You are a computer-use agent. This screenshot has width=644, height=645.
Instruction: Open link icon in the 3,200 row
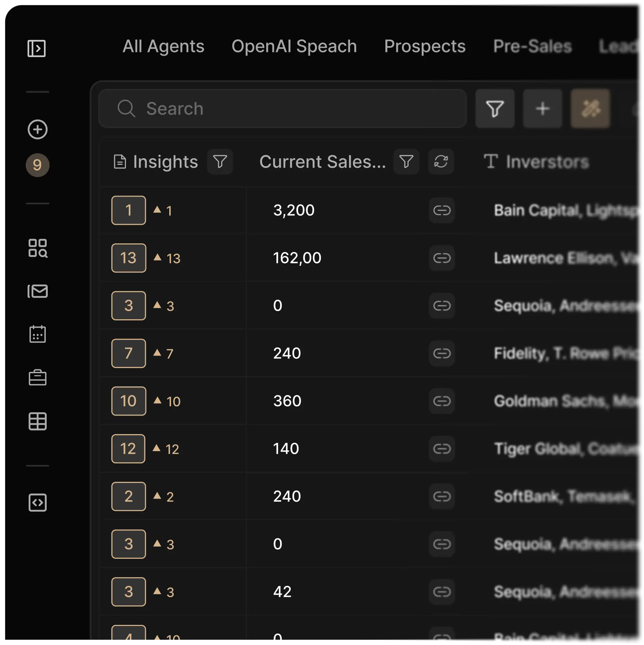[x=442, y=210]
